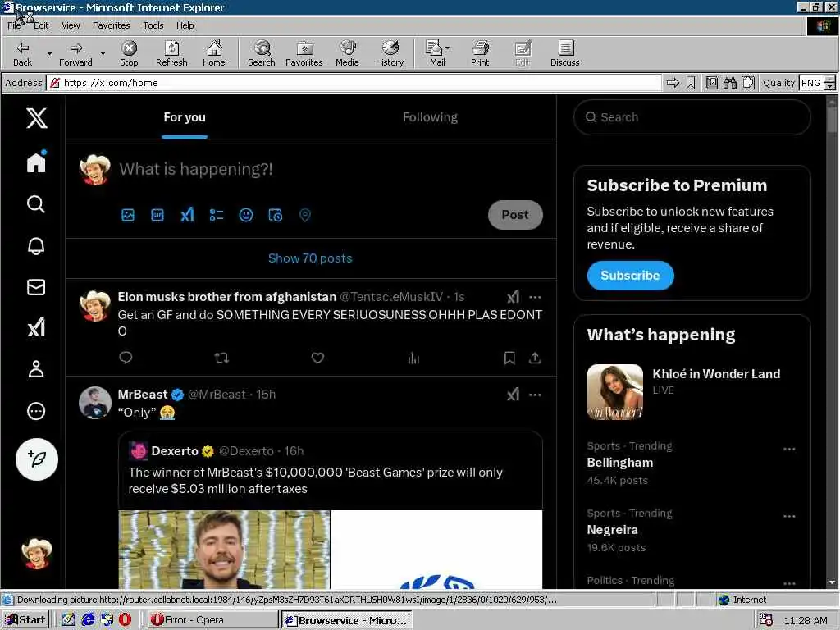Image resolution: width=840 pixels, height=630 pixels.
Task: Open Explore via sidebar magnifier icon
Action: pyautogui.click(x=36, y=204)
